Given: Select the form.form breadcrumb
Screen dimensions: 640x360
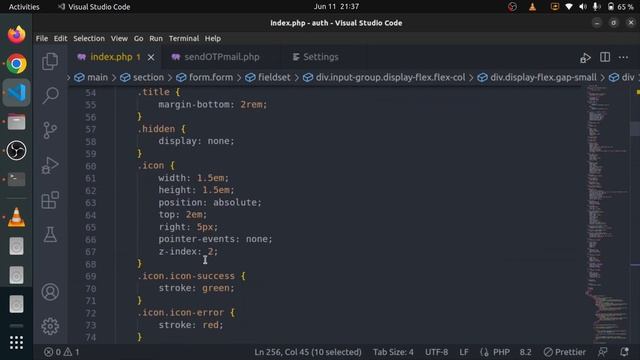Looking at the screenshot, I should point(204,77).
